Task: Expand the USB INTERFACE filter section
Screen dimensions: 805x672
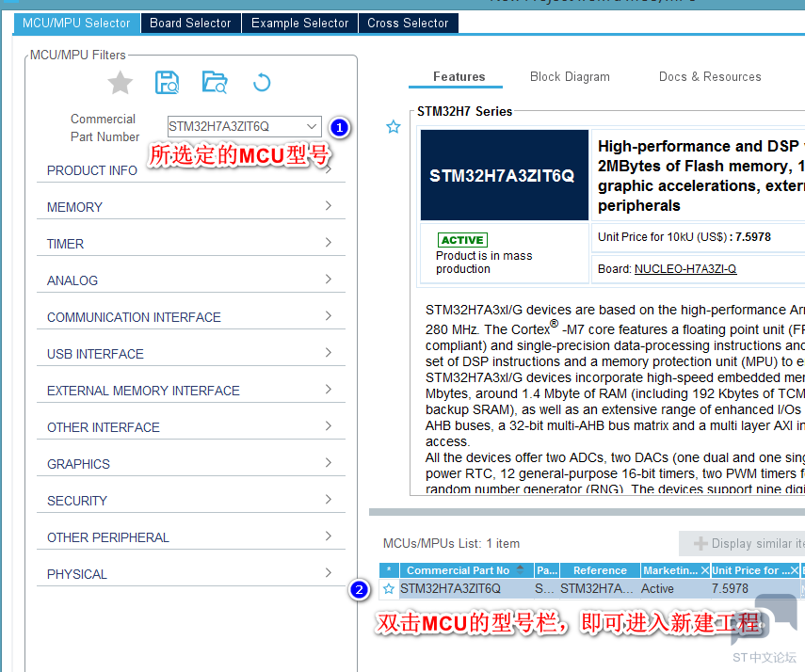Action: coord(191,354)
